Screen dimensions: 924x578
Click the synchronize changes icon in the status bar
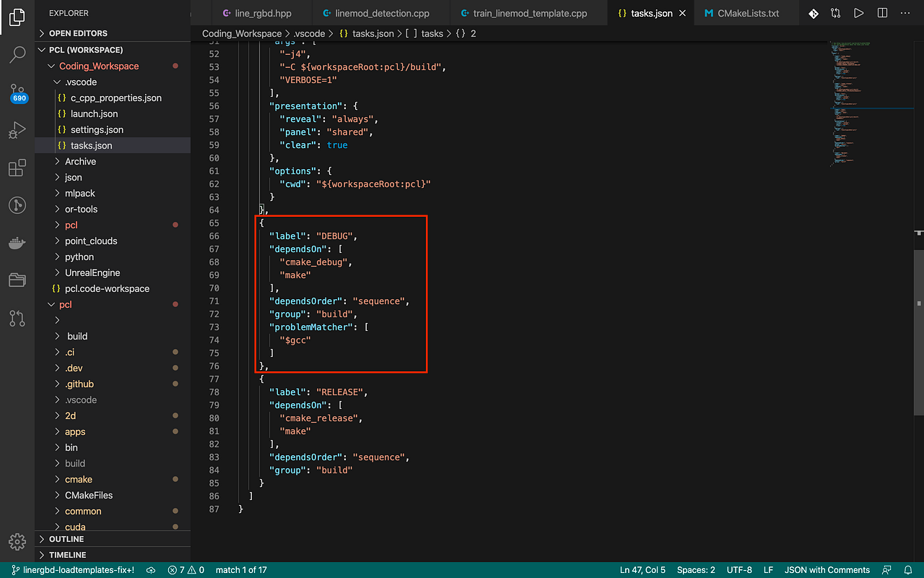point(150,569)
